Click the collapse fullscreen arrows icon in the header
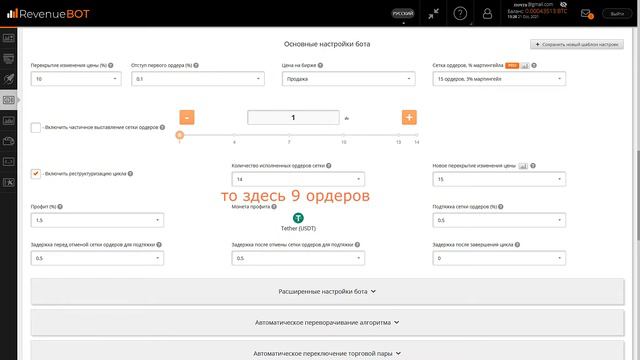Viewport: 640px width, 360px height. (x=433, y=14)
